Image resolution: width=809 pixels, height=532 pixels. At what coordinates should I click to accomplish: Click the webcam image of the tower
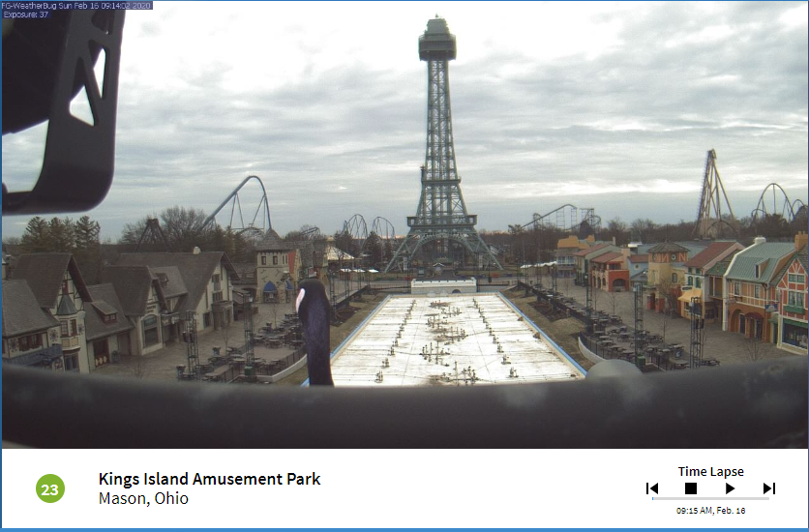(404, 224)
